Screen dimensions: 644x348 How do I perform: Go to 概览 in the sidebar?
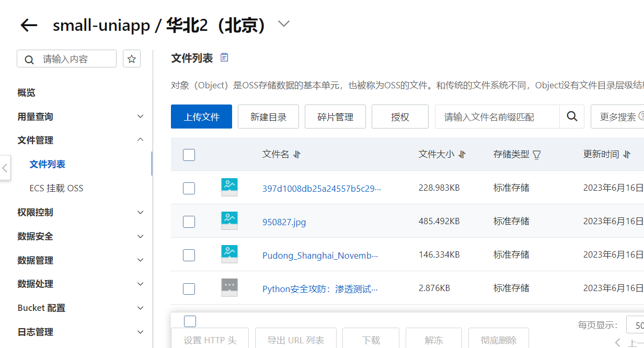tap(26, 92)
